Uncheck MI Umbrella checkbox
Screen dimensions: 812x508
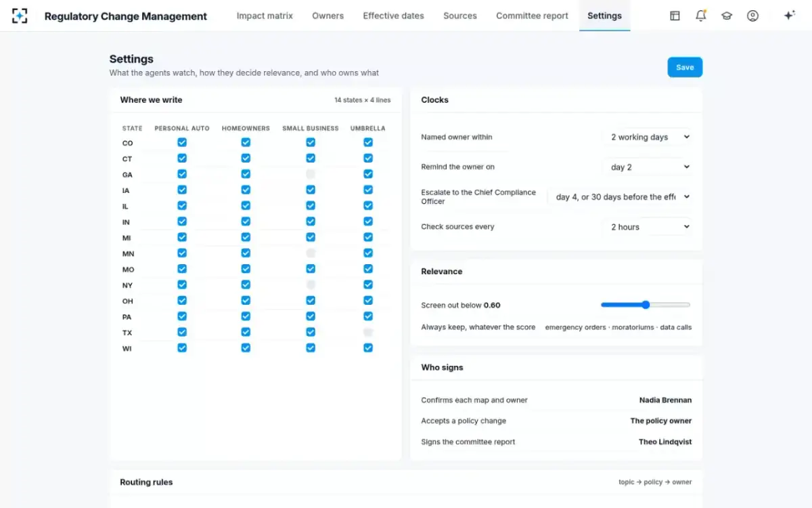(x=368, y=237)
